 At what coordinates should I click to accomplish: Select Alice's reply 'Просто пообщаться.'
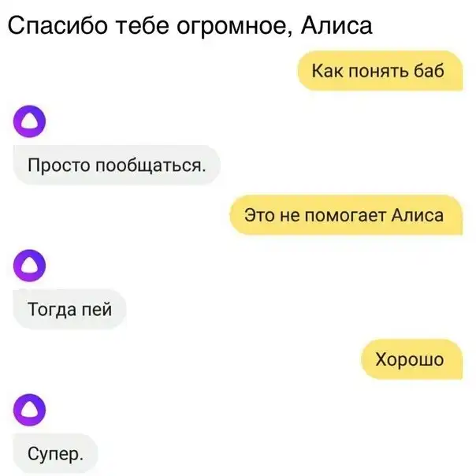tap(117, 165)
